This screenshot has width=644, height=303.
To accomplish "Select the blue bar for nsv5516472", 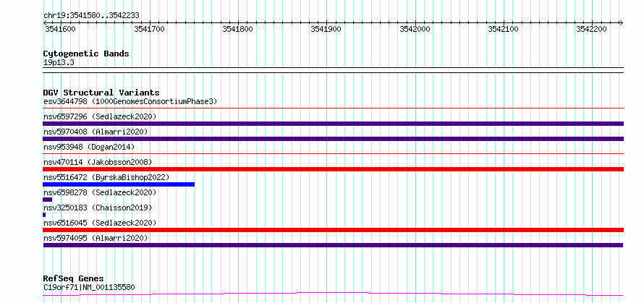I will point(119,184).
